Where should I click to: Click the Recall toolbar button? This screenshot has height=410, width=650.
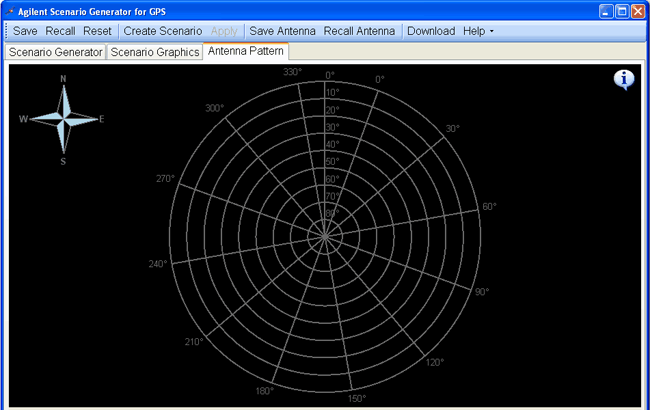click(60, 31)
